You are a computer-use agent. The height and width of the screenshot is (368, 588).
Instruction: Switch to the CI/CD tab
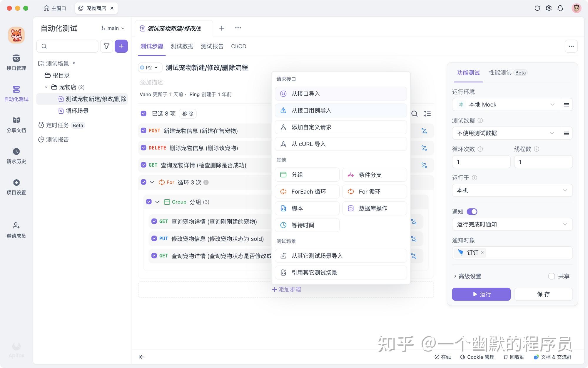click(x=238, y=46)
